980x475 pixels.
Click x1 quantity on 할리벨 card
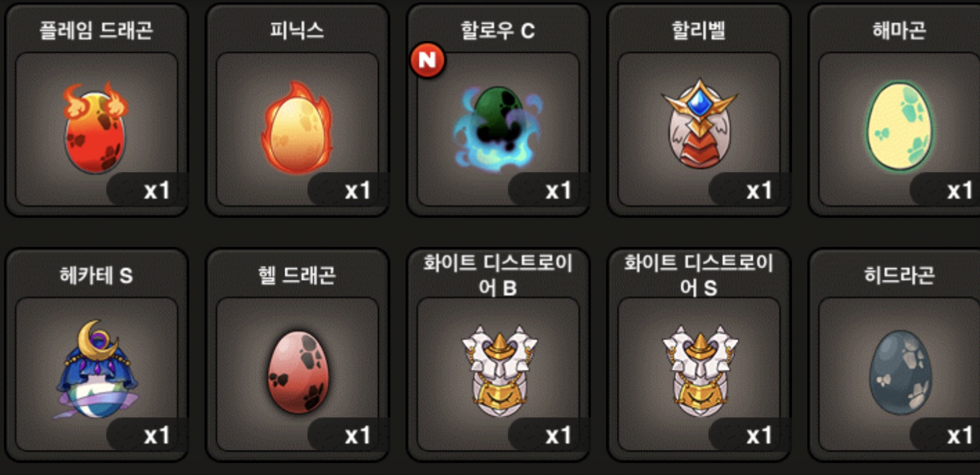tap(759, 191)
